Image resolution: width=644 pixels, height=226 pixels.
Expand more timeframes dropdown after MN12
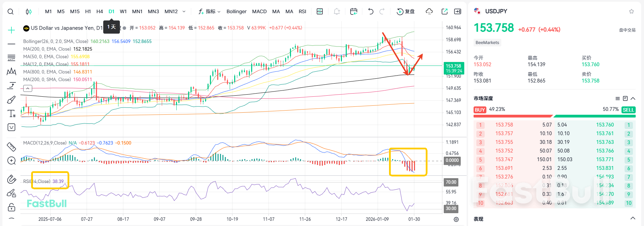pyautogui.click(x=184, y=11)
